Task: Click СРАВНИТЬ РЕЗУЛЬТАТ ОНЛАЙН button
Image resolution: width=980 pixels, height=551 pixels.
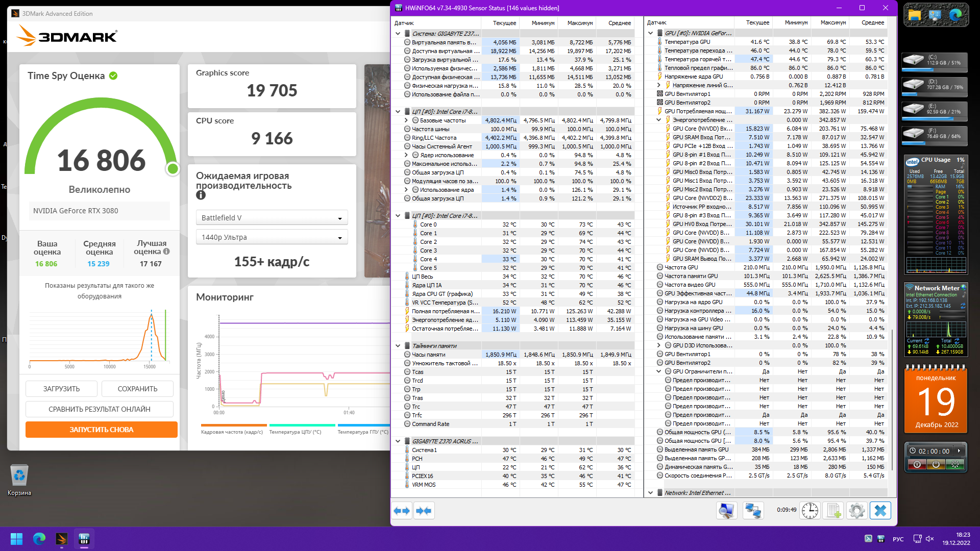Action: 100,409
